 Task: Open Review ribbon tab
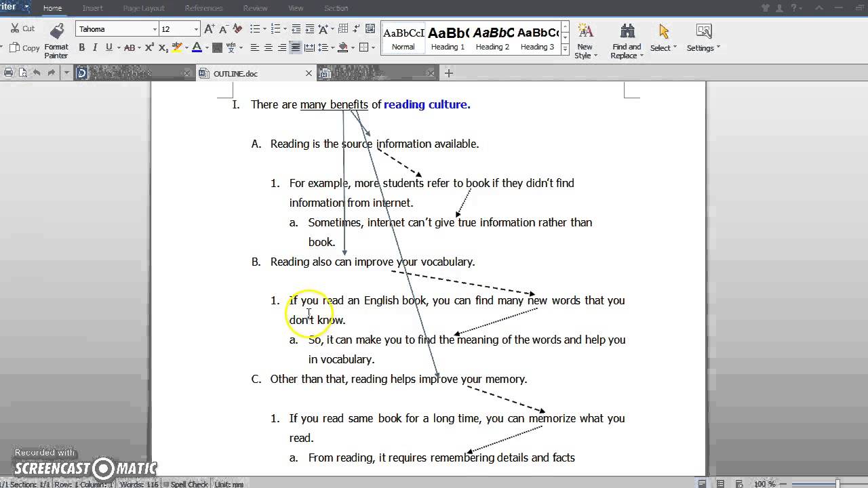coord(255,8)
